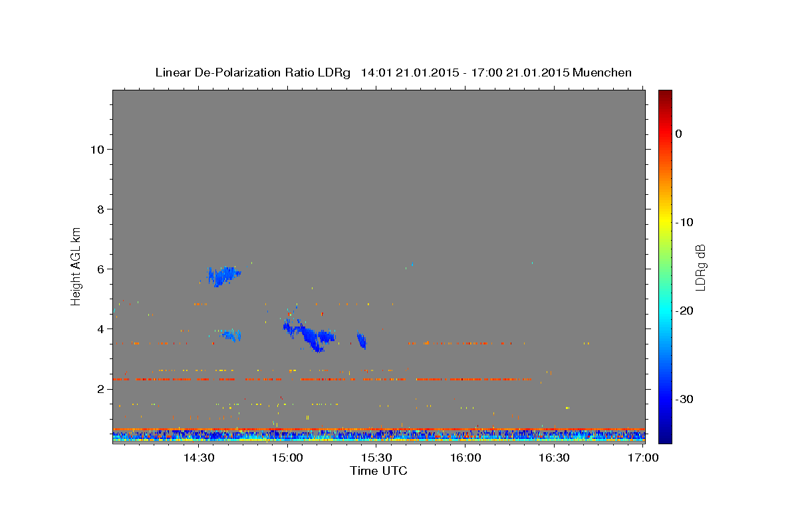Click the '16:30' time axis label
798x532 pixels.
pyautogui.click(x=554, y=458)
